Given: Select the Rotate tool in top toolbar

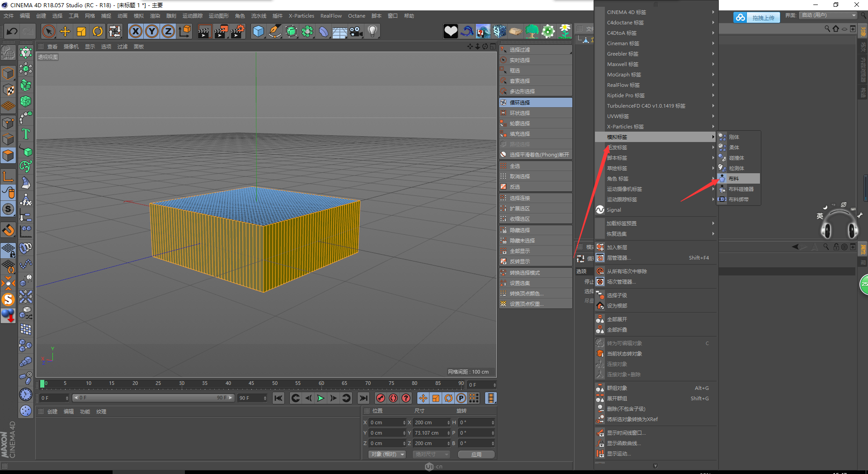Looking at the screenshot, I should 98,32.
